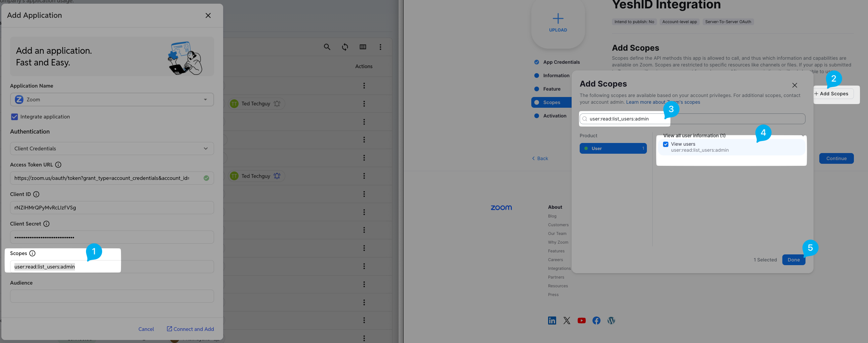Collapse View all user information section
Viewport: 868px width, 343px height.
803,136
